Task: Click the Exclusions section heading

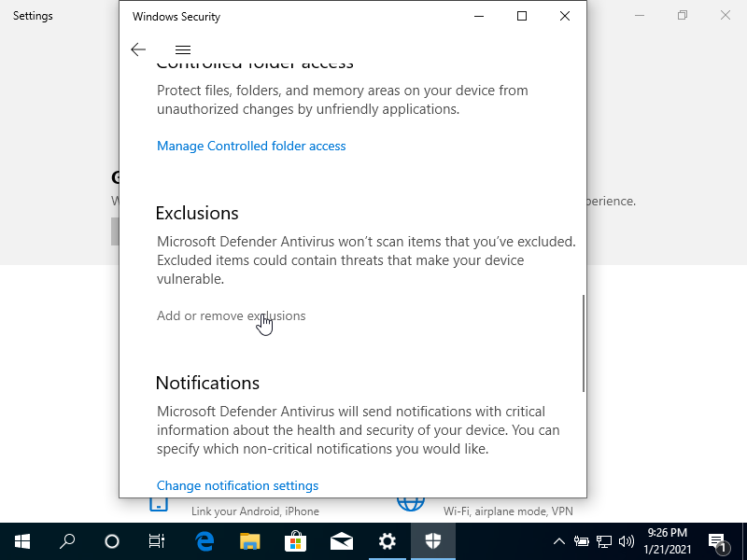Action: point(197,213)
